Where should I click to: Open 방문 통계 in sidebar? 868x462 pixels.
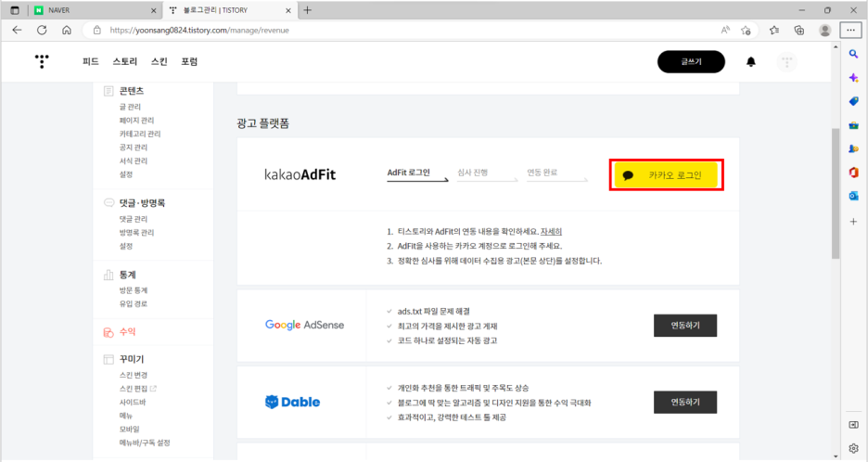click(x=134, y=289)
